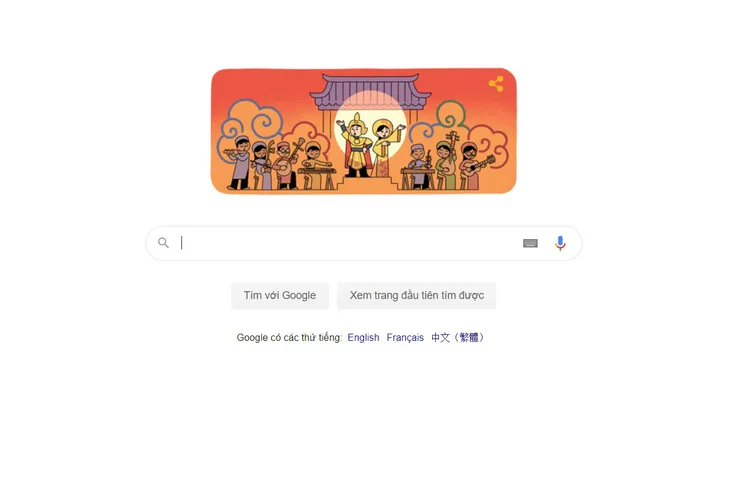Click the zither player seated left of stage

[x=316, y=165]
